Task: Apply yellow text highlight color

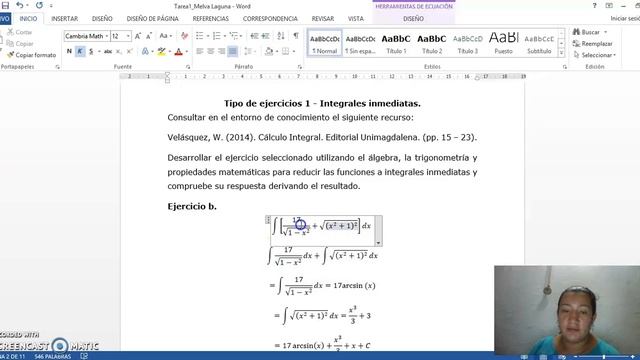Action: click(162, 51)
